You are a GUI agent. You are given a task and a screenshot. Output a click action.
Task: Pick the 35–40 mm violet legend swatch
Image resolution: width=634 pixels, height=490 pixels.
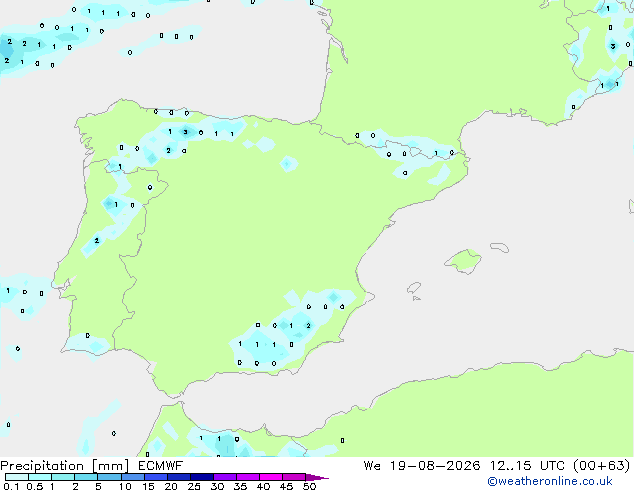(247, 477)
